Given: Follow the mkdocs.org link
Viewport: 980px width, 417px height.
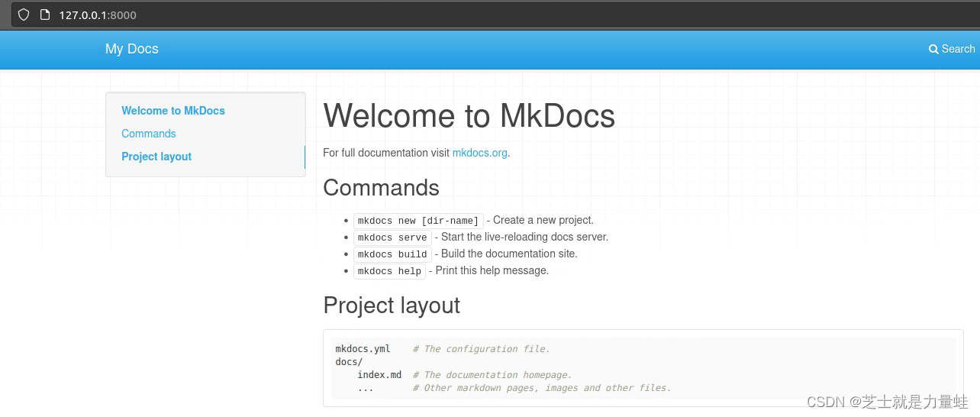Looking at the screenshot, I should click(x=480, y=153).
